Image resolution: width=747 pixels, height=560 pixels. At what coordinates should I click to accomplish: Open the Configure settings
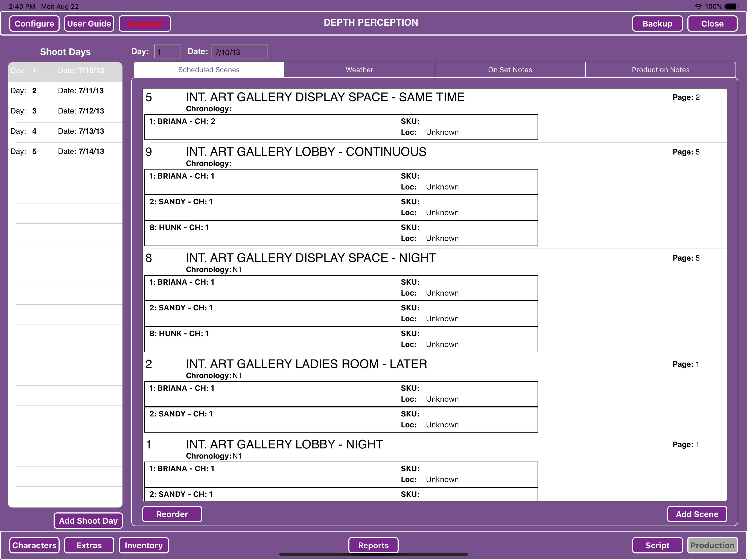(34, 24)
